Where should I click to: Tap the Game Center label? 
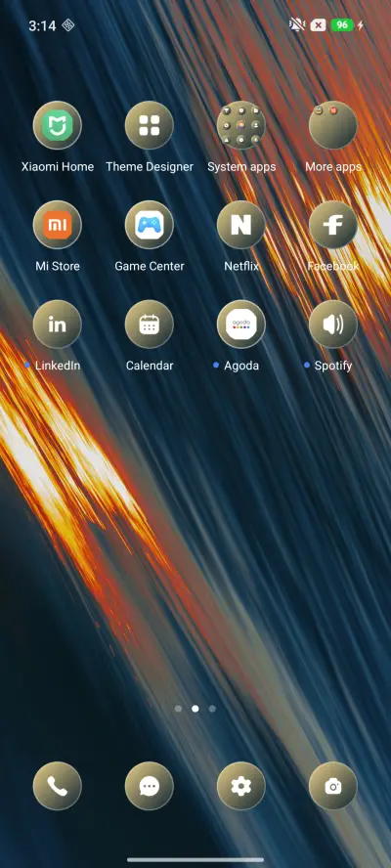pyautogui.click(x=150, y=266)
